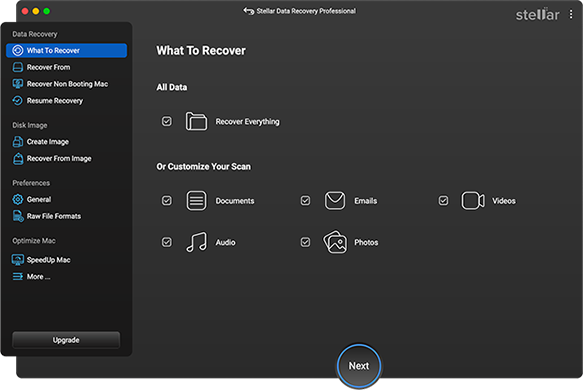This screenshot has height=390, width=583.
Task: Click the General gear icon
Action: coord(17,200)
